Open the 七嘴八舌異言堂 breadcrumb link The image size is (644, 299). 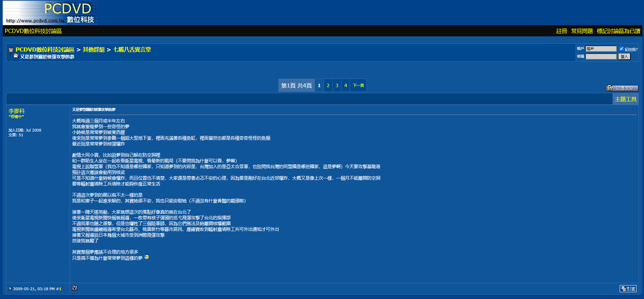point(132,49)
